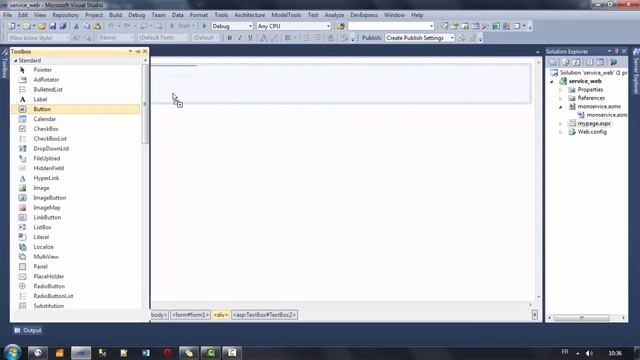This screenshot has height=360, width=640.
Task: Open the Format menu
Action: pos(199,15)
